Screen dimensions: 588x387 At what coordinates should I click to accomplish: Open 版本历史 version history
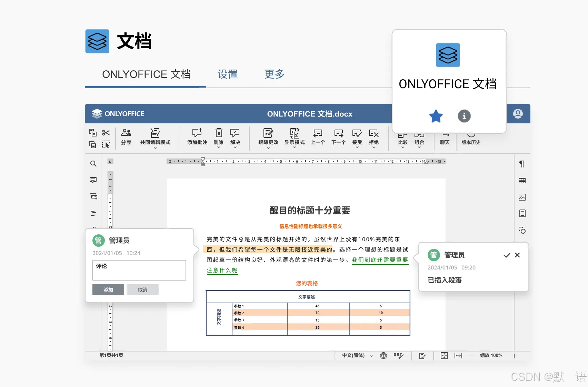(471, 139)
